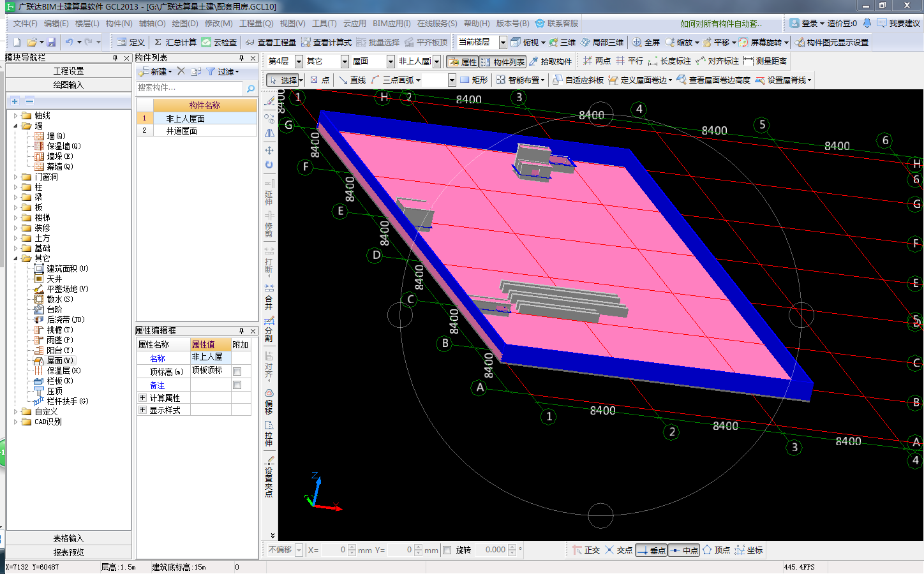Screen dimensions: 924x574
Task: Enable the 旋转 rotation checkbox
Action: coord(447,550)
